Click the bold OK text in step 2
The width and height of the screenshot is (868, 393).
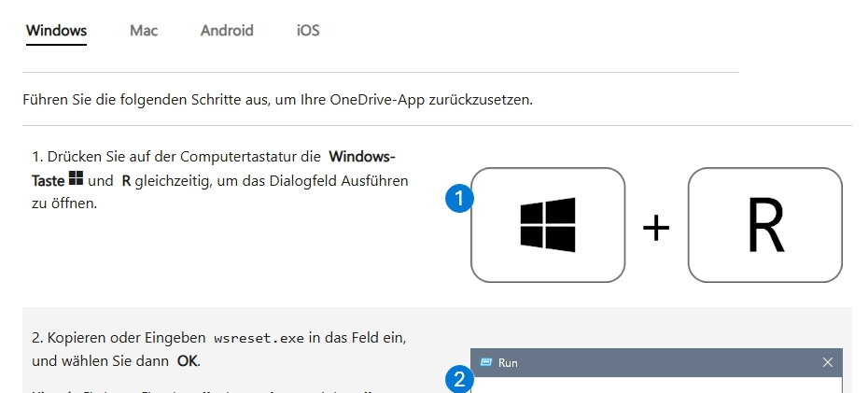click(x=187, y=361)
